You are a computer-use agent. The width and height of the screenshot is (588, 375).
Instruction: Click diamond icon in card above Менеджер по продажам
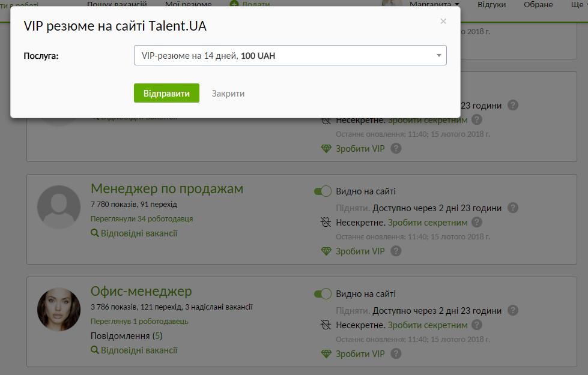[326, 149]
